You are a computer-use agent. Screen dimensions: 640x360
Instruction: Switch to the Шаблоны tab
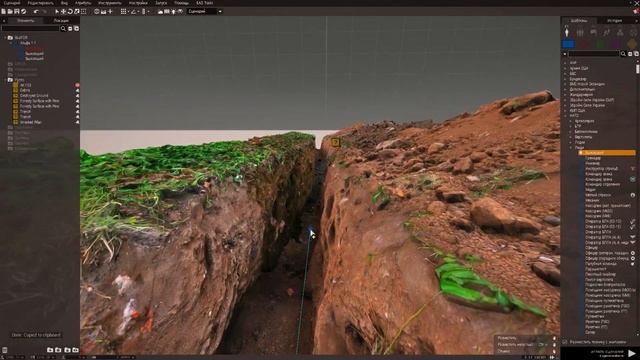point(579,20)
